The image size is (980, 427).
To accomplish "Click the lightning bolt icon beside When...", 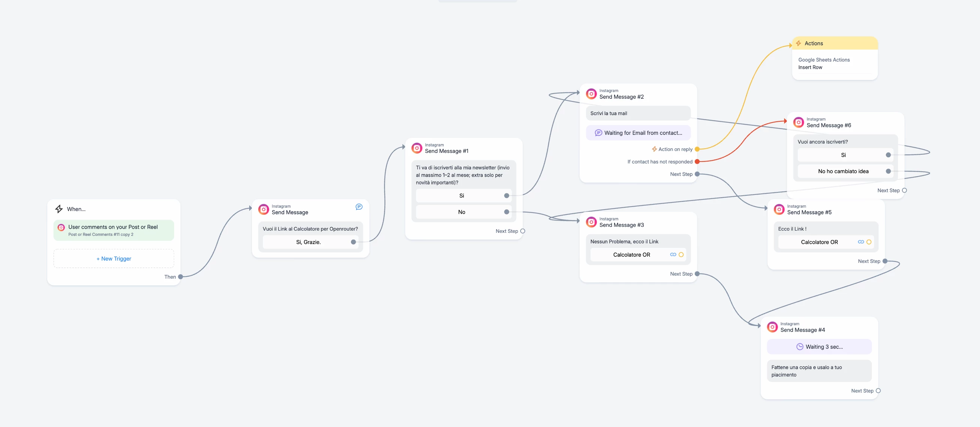I will tap(59, 209).
